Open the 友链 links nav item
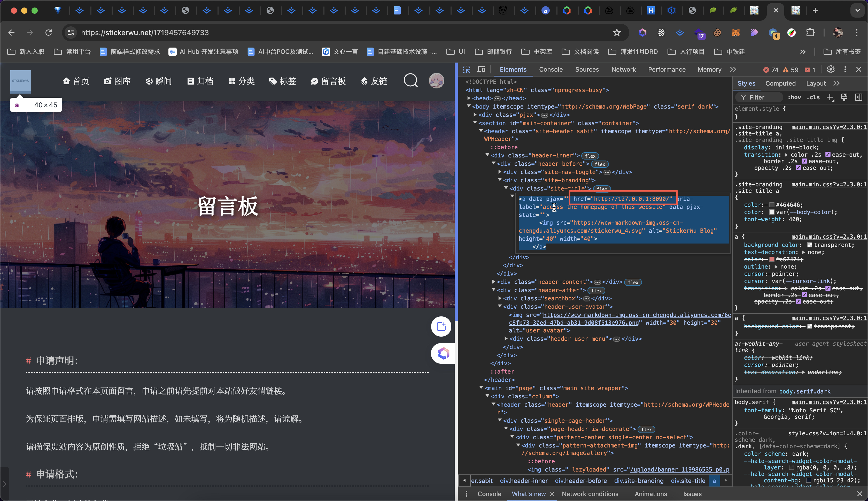868x501 pixels. tap(374, 81)
